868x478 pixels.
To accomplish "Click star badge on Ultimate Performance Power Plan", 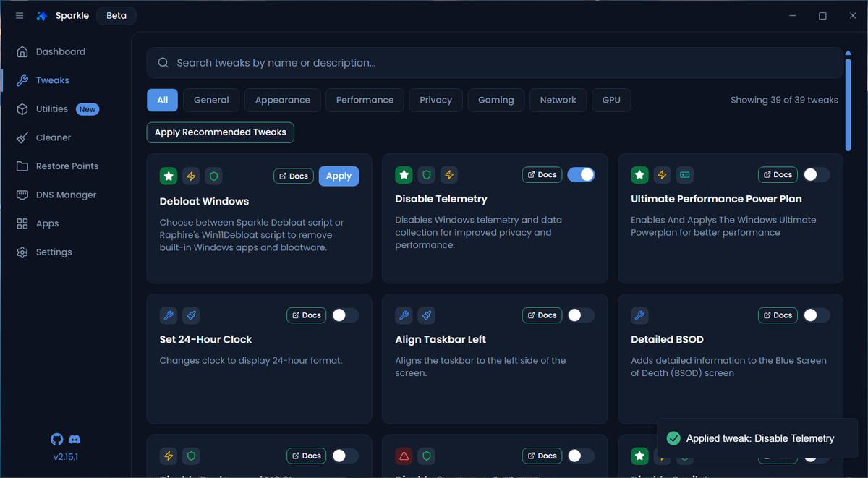I will [640, 174].
